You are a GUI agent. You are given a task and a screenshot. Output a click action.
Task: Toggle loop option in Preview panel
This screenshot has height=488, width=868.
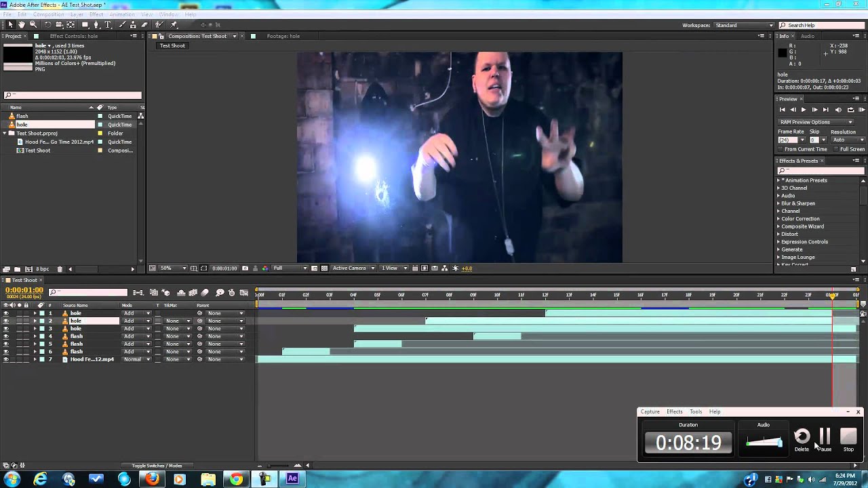click(851, 110)
